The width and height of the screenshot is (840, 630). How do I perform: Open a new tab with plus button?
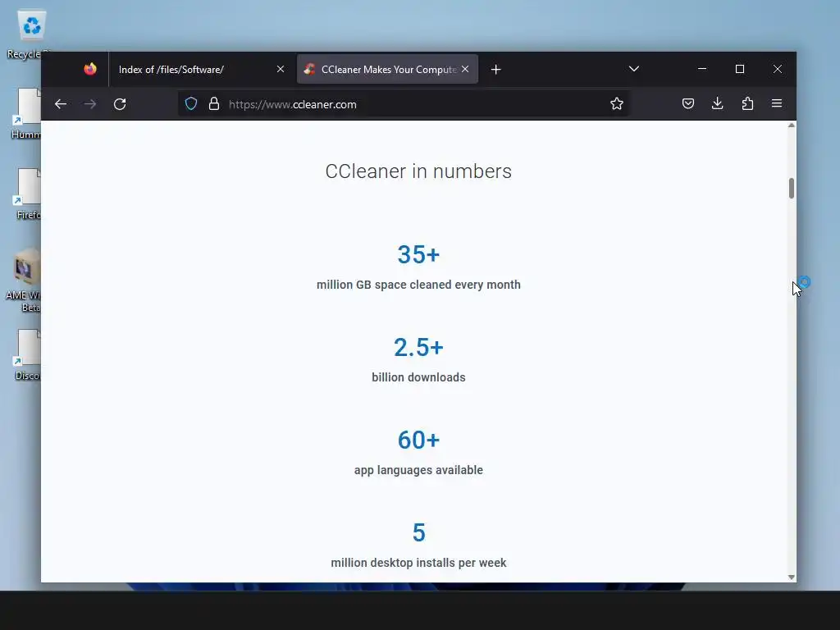click(496, 70)
